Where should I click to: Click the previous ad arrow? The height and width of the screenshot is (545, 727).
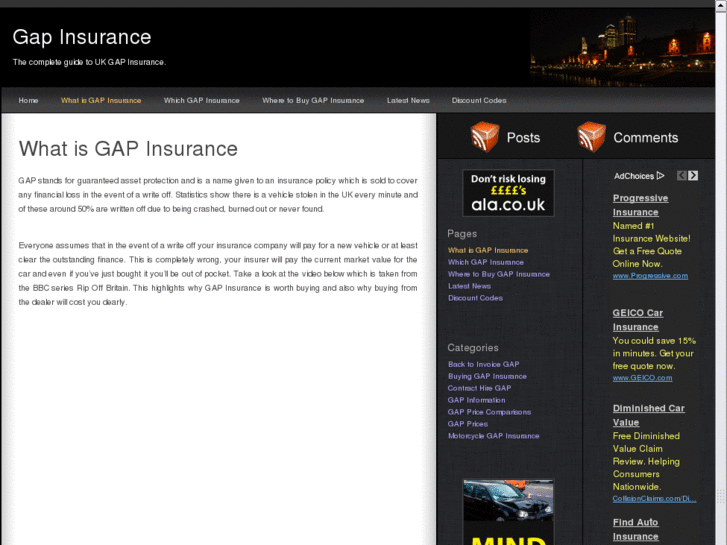tap(681, 175)
